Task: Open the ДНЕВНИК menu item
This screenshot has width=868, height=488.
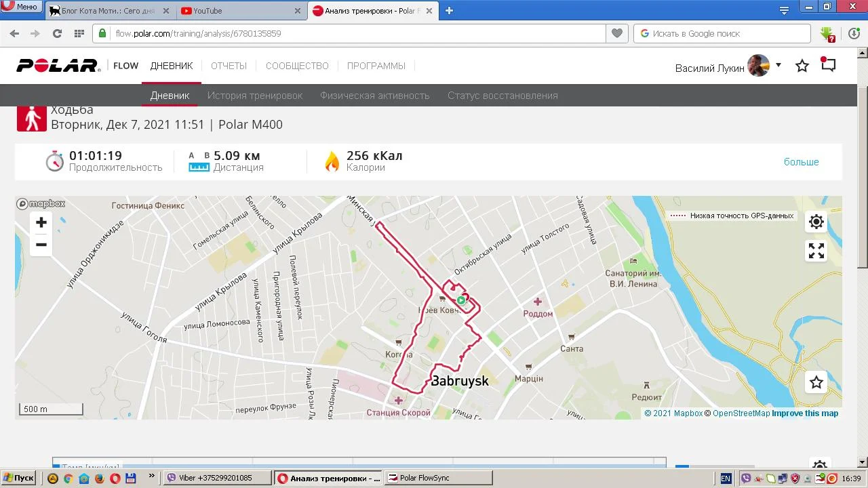Action: pyautogui.click(x=172, y=66)
